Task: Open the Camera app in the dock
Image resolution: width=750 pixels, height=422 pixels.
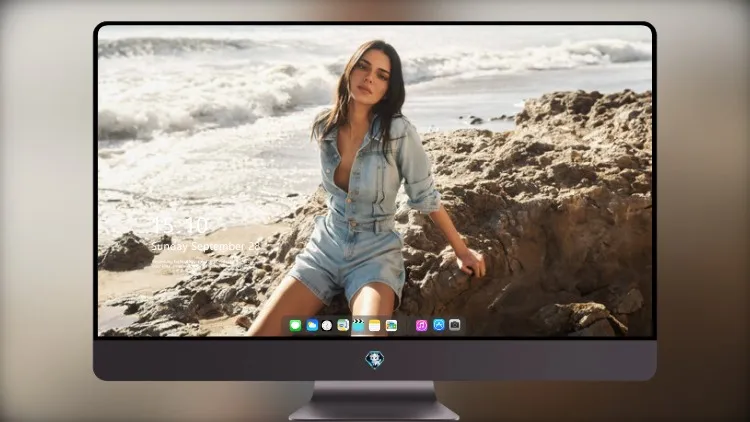Action: pyautogui.click(x=455, y=325)
